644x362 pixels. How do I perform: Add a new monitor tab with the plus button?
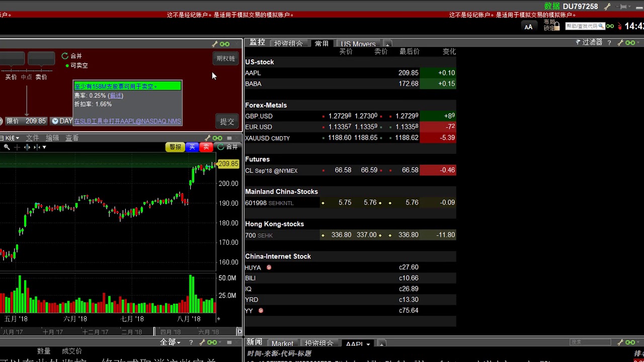pos(387,44)
